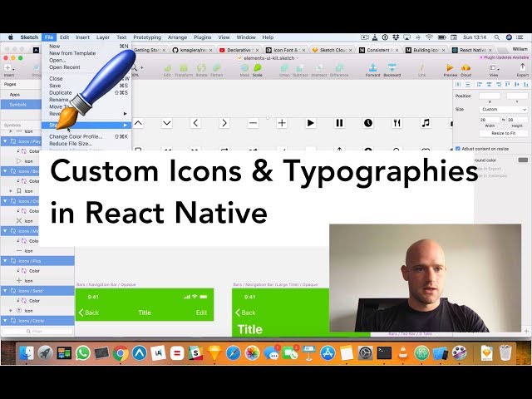
Task: Toggle Adjust content on resize checkbox
Action: click(x=458, y=149)
